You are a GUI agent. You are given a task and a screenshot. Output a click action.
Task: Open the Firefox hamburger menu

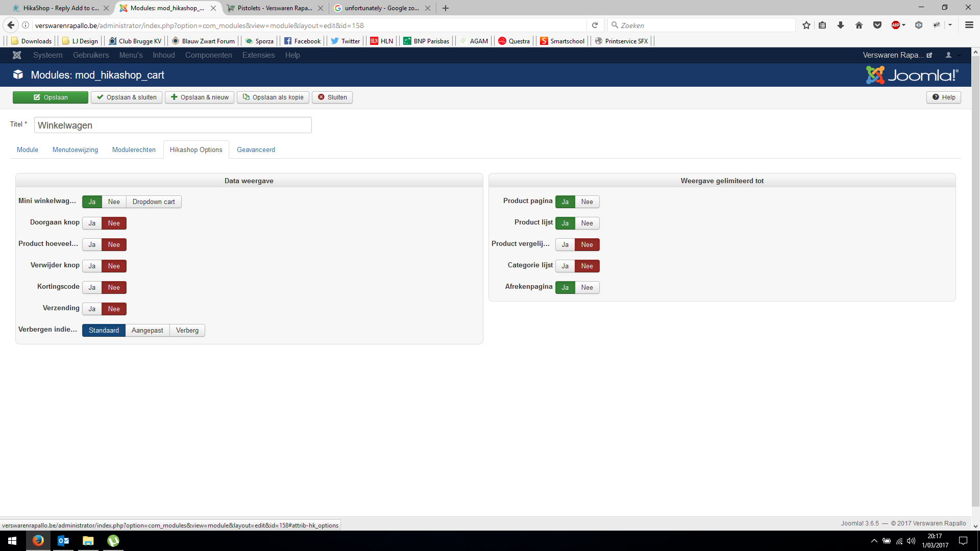[x=969, y=25]
